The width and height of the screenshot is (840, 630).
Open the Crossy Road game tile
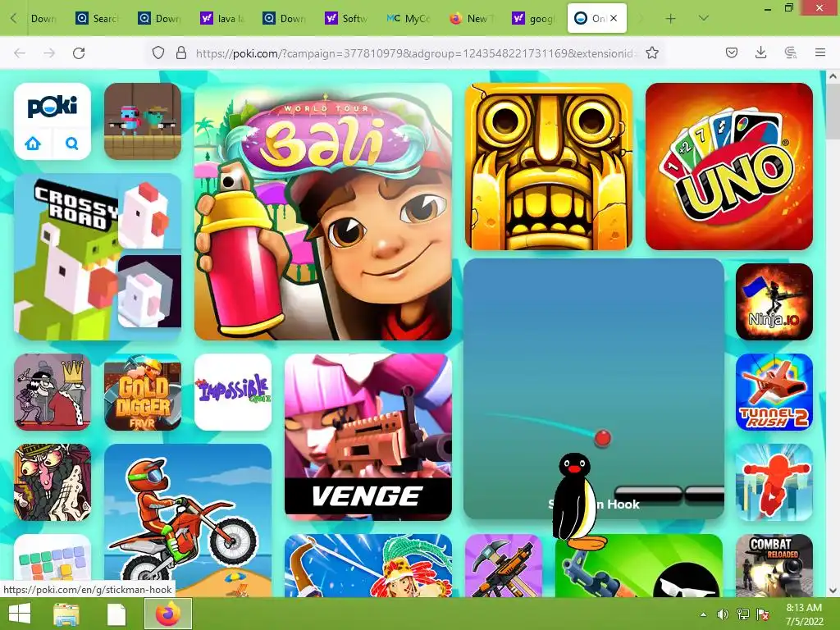click(98, 256)
